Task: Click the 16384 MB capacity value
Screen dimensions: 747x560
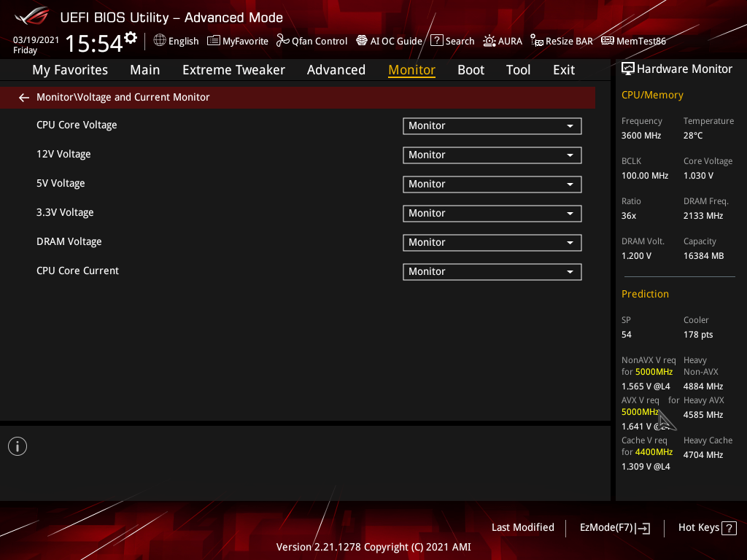Action: point(704,256)
